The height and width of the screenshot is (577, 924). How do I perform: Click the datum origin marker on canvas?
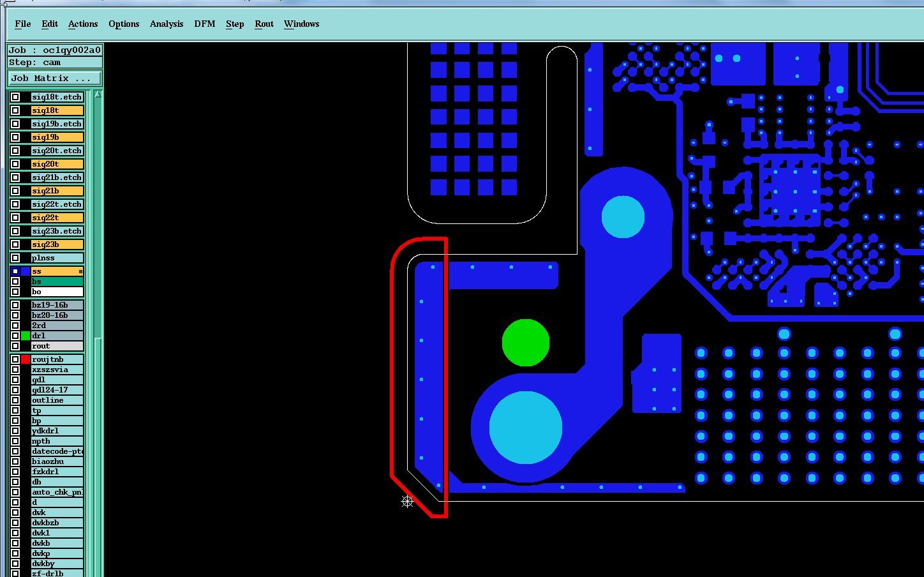407,502
